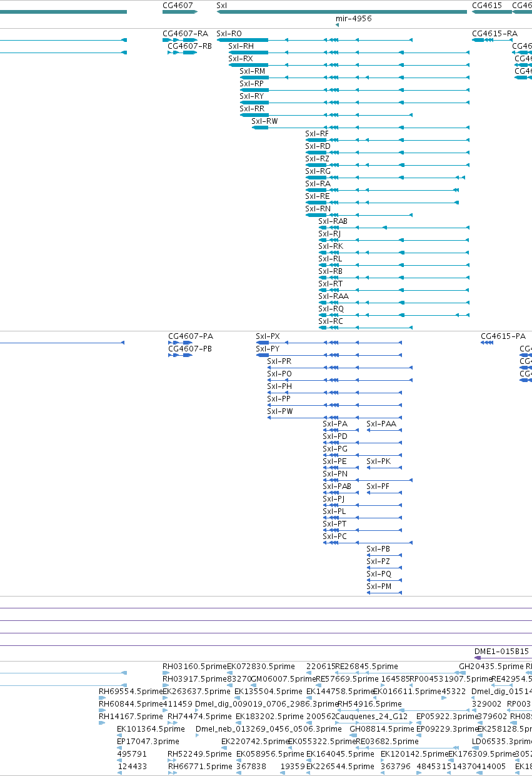Select the Sxl-PAA polypeptide label
Viewport: 532px width, 776px height.
[381, 424]
